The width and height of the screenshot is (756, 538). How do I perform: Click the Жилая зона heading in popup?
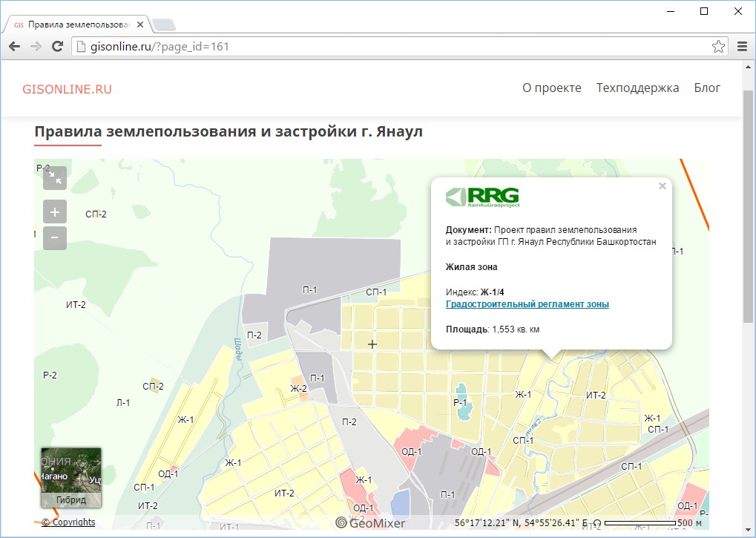(x=472, y=267)
